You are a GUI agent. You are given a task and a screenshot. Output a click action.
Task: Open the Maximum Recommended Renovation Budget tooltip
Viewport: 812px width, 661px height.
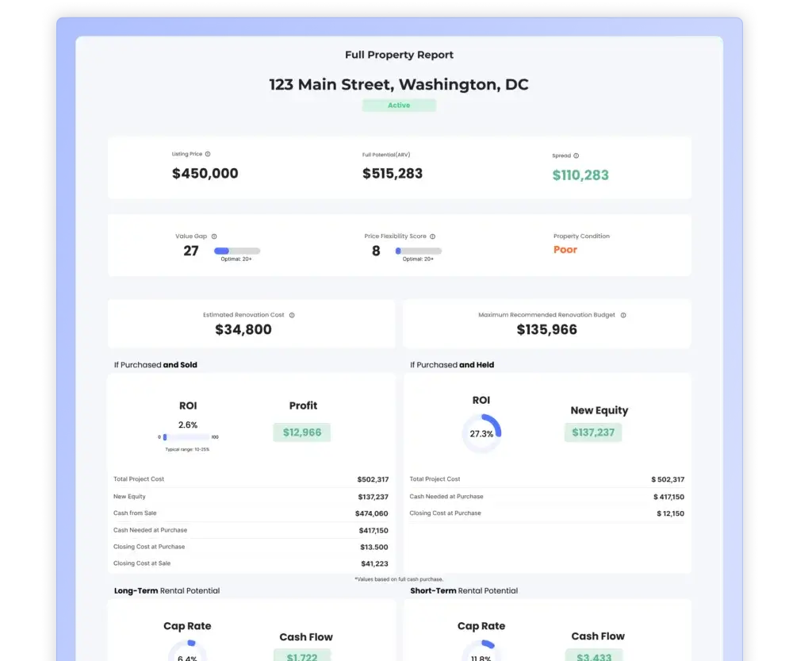point(623,314)
